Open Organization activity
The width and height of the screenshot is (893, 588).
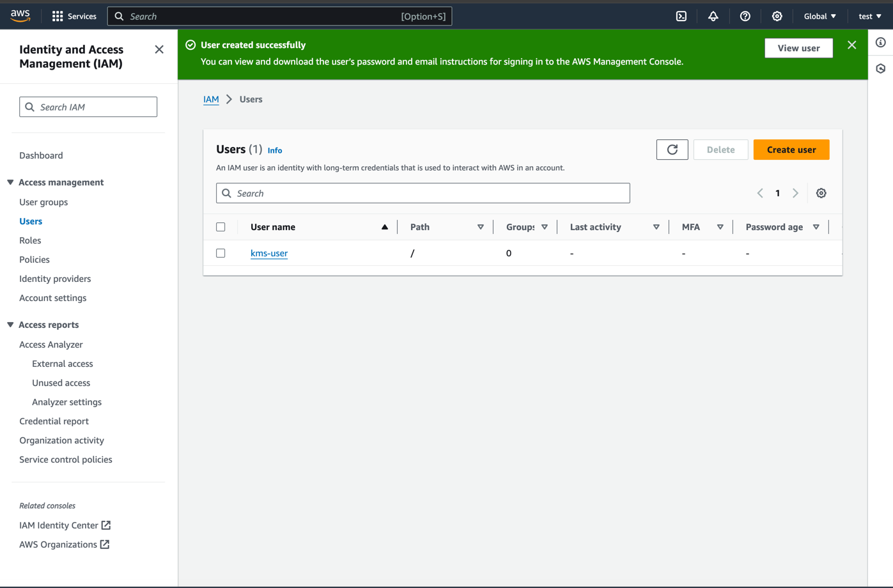pyautogui.click(x=61, y=440)
